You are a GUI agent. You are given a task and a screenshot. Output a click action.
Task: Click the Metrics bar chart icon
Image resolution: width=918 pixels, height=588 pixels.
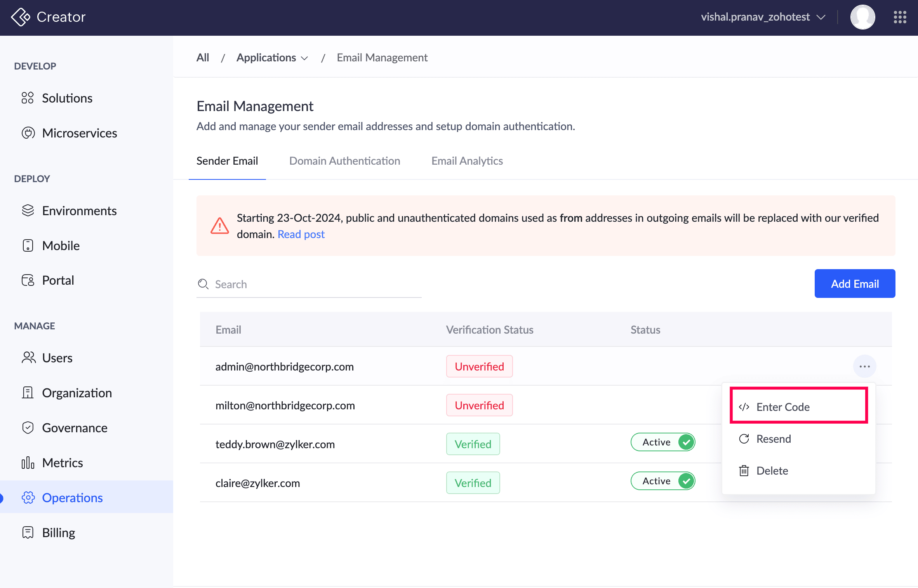tap(28, 463)
